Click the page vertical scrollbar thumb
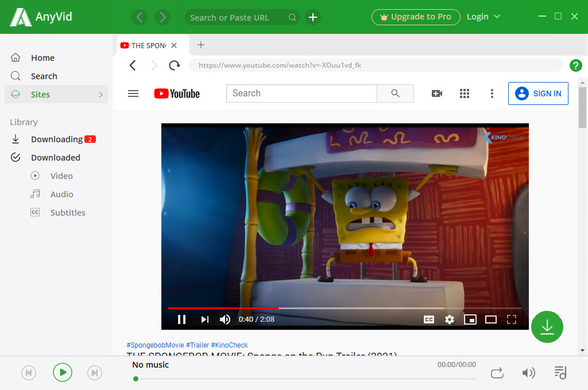This screenshot has height=390, width=588. (582, 107)
